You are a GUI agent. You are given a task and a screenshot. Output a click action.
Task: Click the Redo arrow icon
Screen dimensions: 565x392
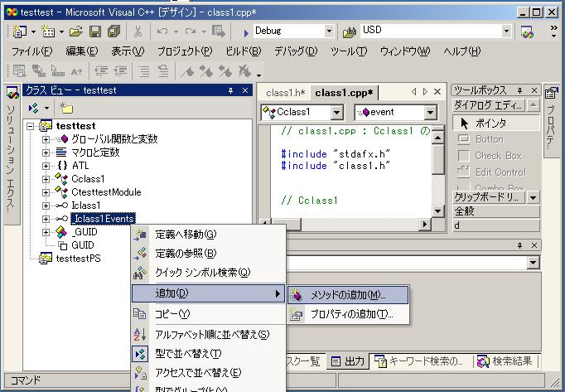click(x=191, y=31)
